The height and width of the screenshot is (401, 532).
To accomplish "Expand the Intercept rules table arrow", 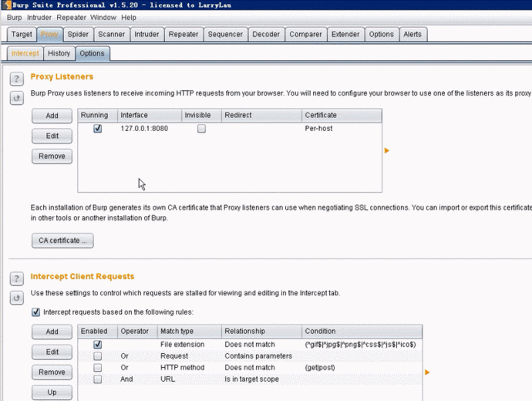I will 427,372.
